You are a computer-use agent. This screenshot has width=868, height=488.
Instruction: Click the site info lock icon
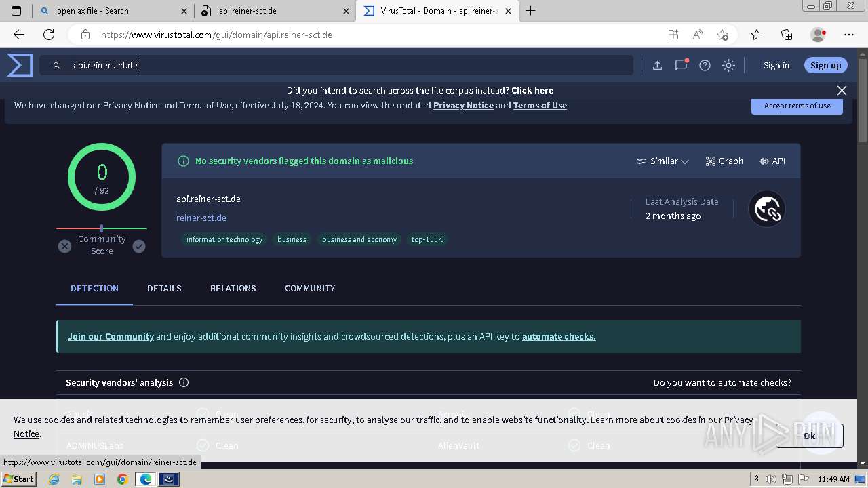tap(85, 35)
